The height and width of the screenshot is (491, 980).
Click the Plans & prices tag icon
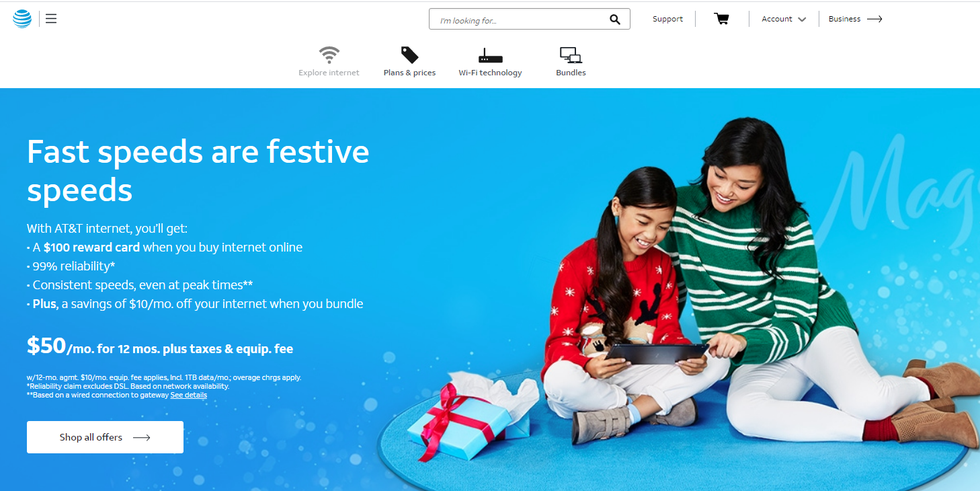coord(409,55)
